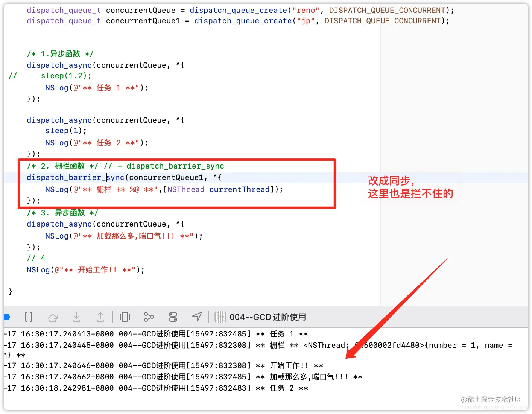Open the 004--GCD进阶使用 process label
The height and width of the screenshot is (414, 532).
[x=268, y=317]
